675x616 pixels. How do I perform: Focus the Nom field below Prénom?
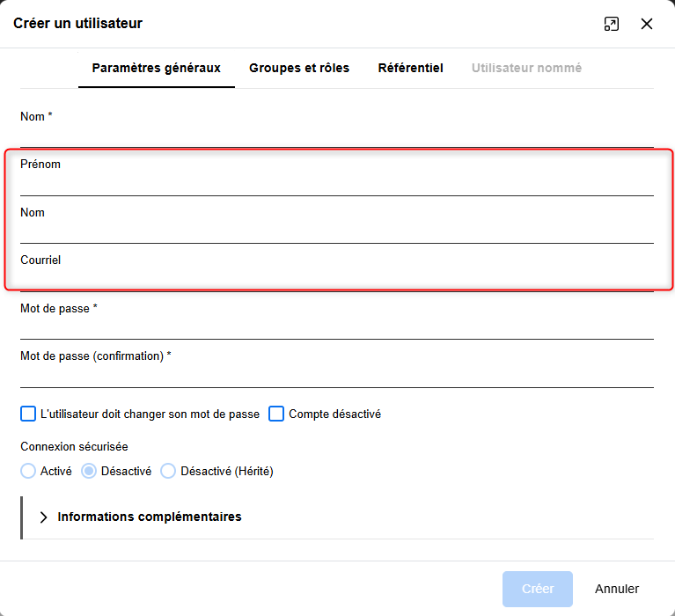(336, 231)
